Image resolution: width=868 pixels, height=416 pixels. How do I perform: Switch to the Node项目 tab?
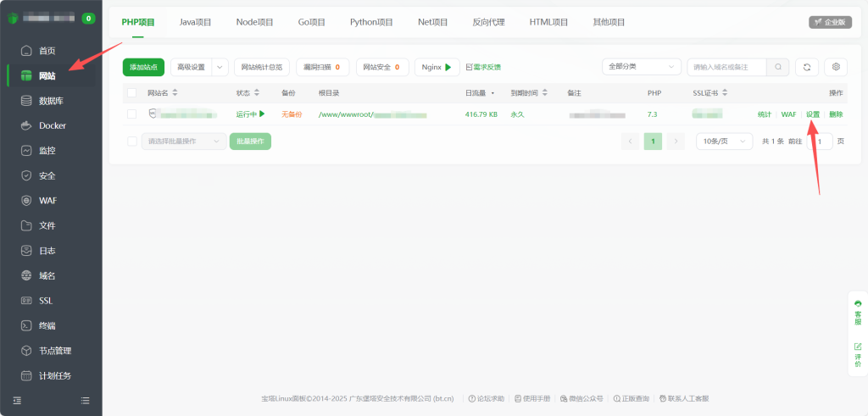[x=254, y=22]
